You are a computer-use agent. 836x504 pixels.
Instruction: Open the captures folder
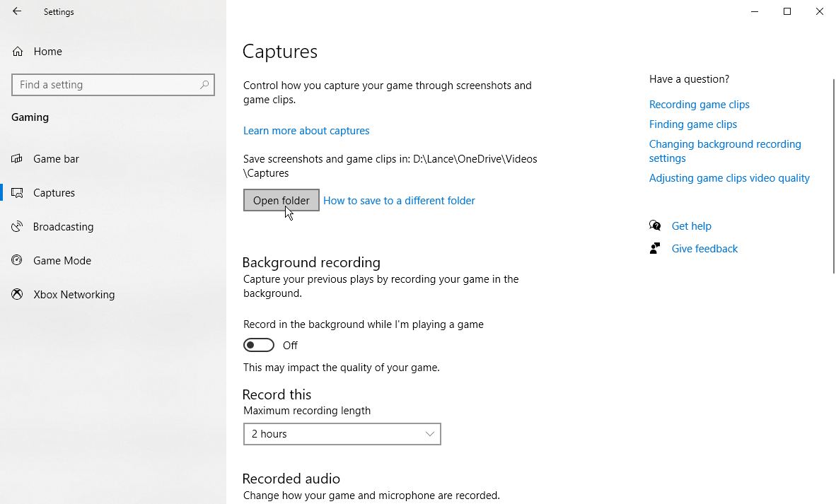pyautogui.click(x=281, y=200)
